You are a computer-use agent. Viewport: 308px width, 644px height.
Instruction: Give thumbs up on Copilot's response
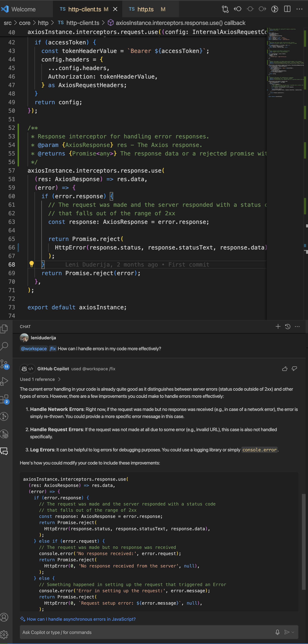285,368
